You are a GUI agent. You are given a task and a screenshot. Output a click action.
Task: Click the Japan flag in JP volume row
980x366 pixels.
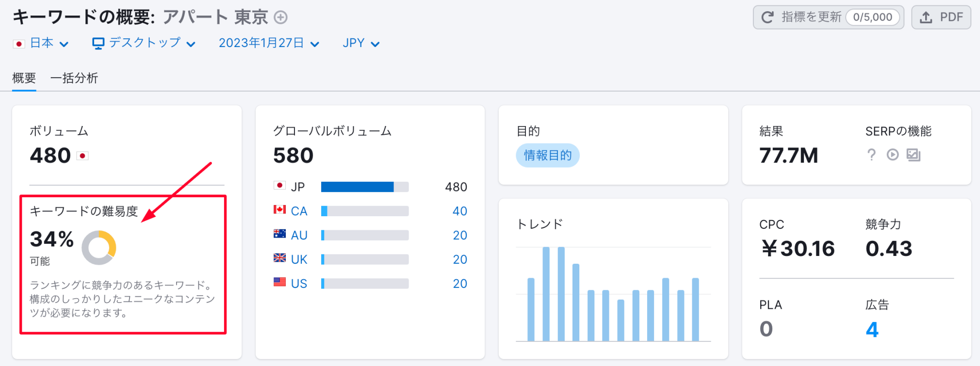click(279, 186)
